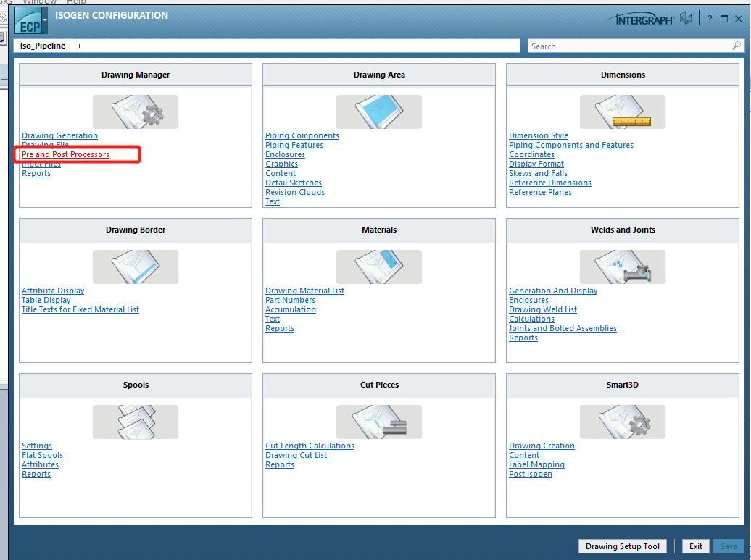751x560 pixels.
Task: Open Joints and Bolted Assemblies link
Action: pyautogui.click(x=563, y=328)
